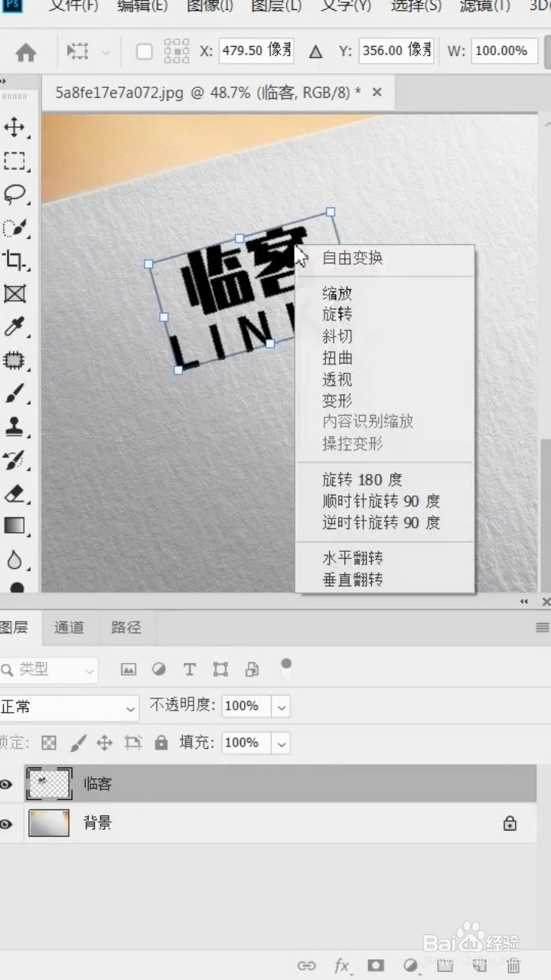This screenshot has height=980, width=551.
Task: Select the Brush tool in toolbox
Action: coord(15,394)
